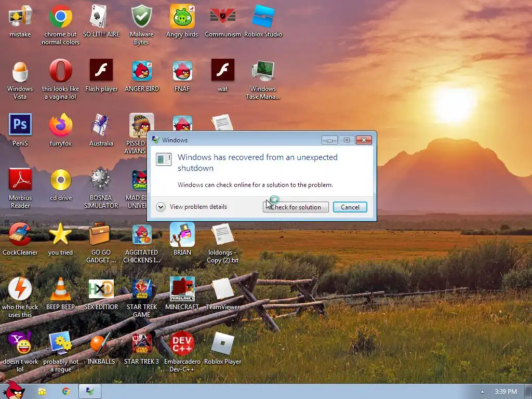Launch the 'CockCleaner' icon

coord(20,234)
